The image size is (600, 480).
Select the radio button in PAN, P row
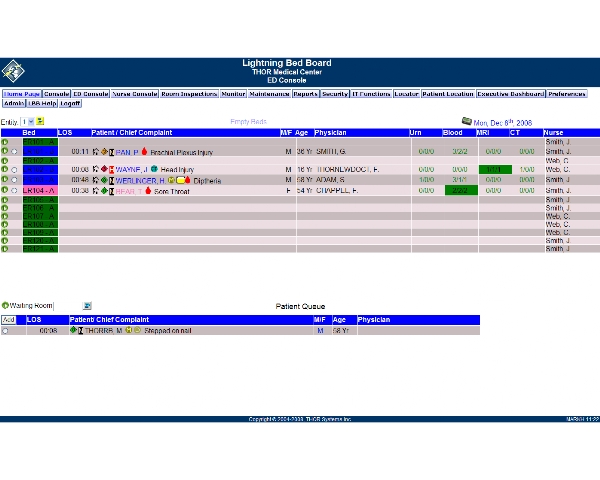pyautogui.click(x=14, y=152)
